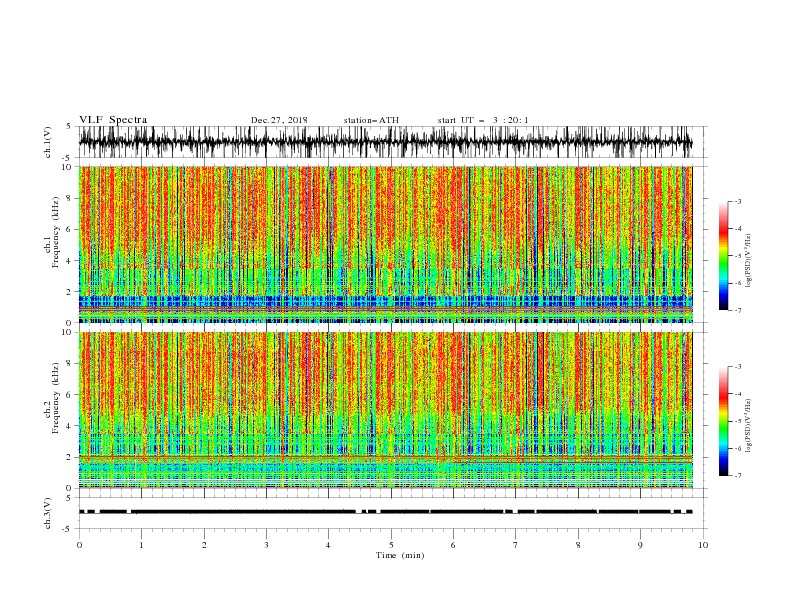Click the ch.3 black signal bar
Screen dimensions: 792x612
point(385,512)
